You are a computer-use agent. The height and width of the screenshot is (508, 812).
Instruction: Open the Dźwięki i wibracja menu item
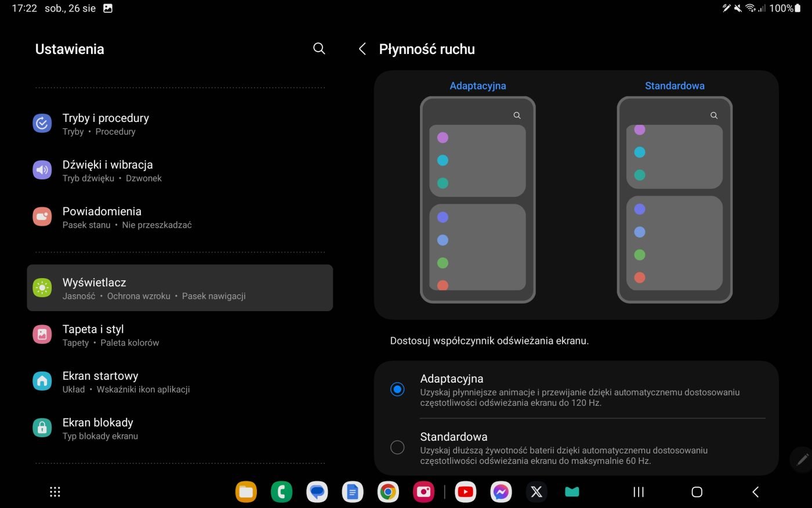pos(180,171)
